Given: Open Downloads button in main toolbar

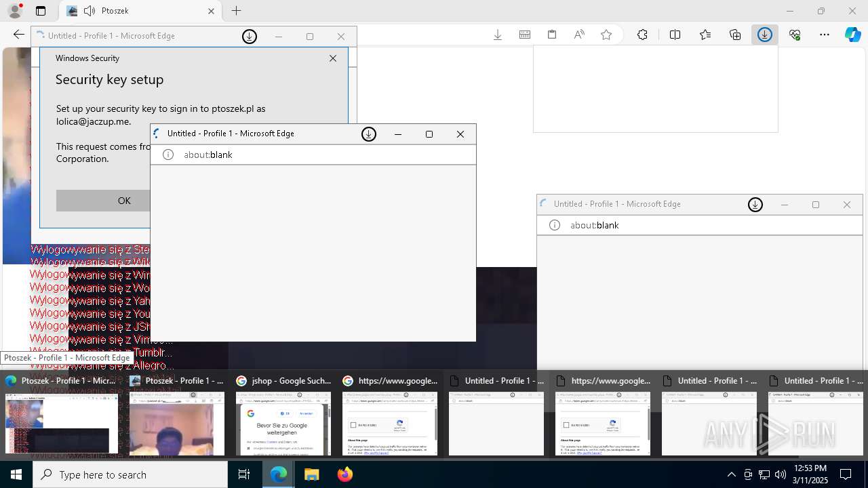Looking at the screenshot, I should click(765, 35).
